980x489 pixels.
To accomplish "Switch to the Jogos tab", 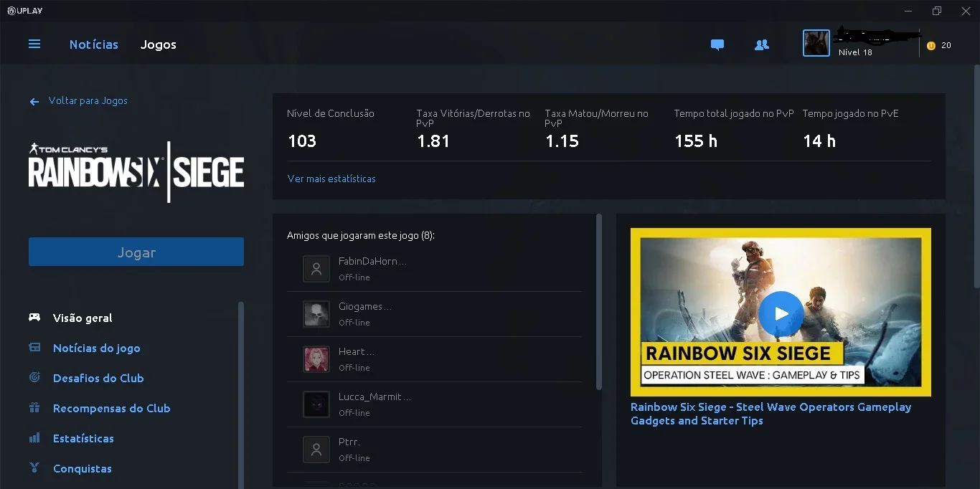I will pyautogui.click(x=159, y=44).
